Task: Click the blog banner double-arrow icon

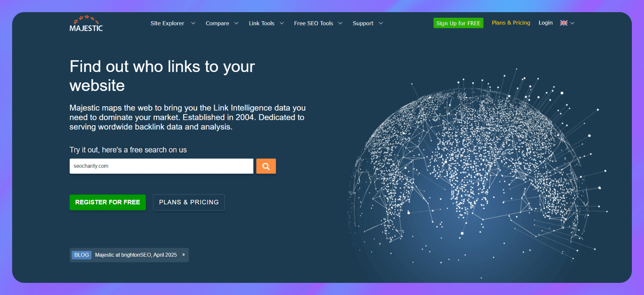Action: (184, 255)
